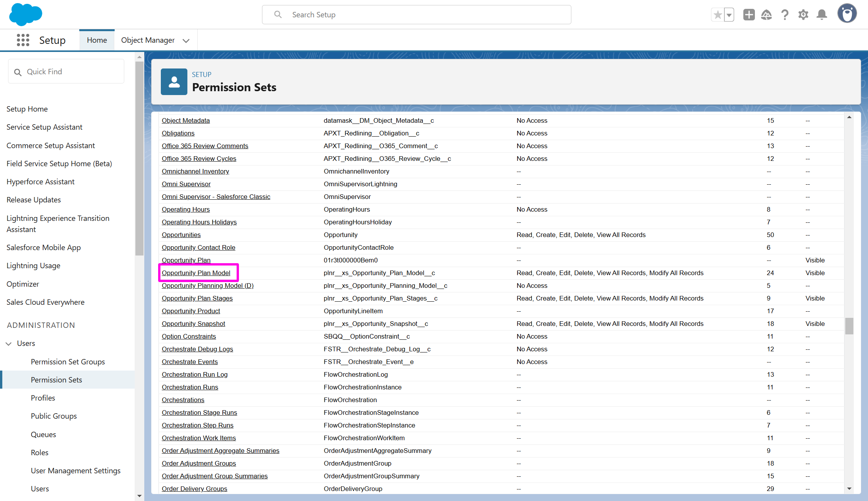Click the Favorites star icon
Screen dimensions: 868x501
click(718, 15)
